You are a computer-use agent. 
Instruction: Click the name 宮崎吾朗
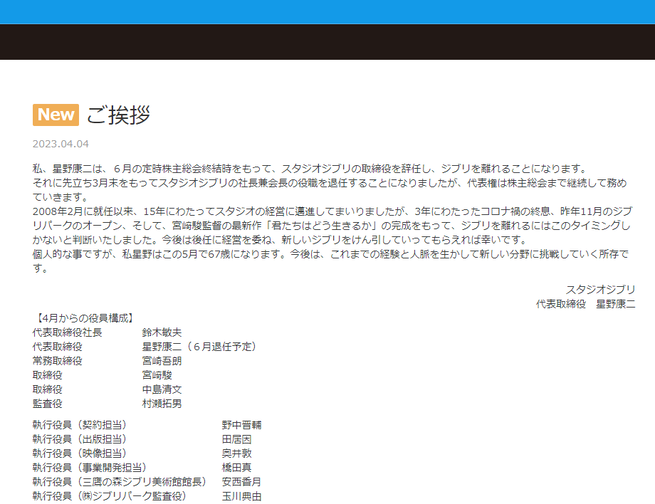click(x=162, y=361)
